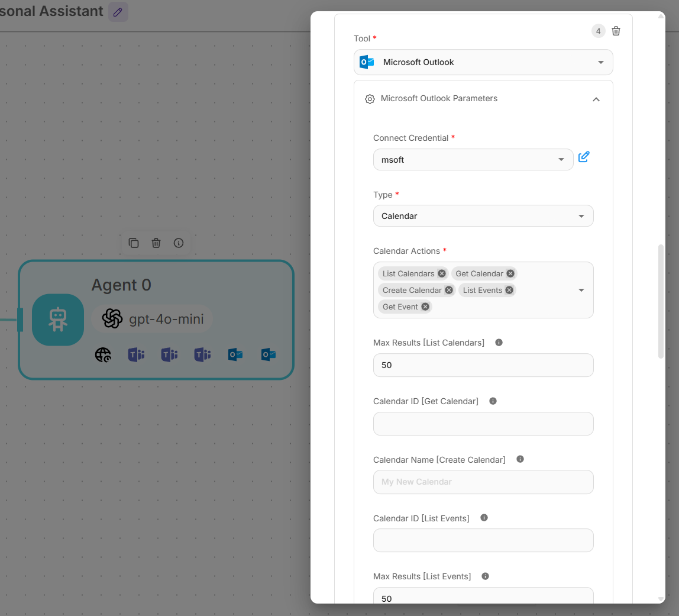
Task: Show info for the Agent 0 node
Action: tap(179, 243)
